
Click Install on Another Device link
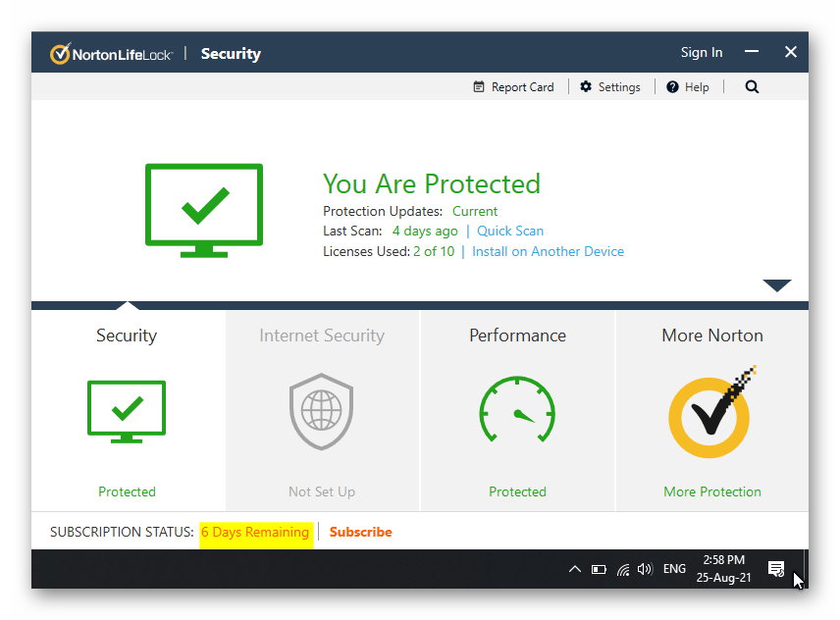(548, 252)
